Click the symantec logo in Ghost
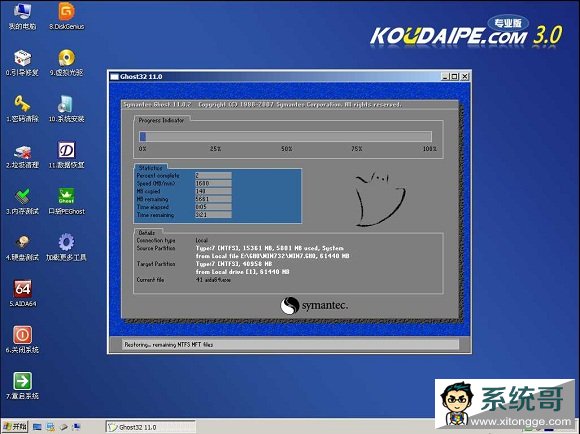The height and width of the screenshot is (434, 580). [x=314, y=306]
